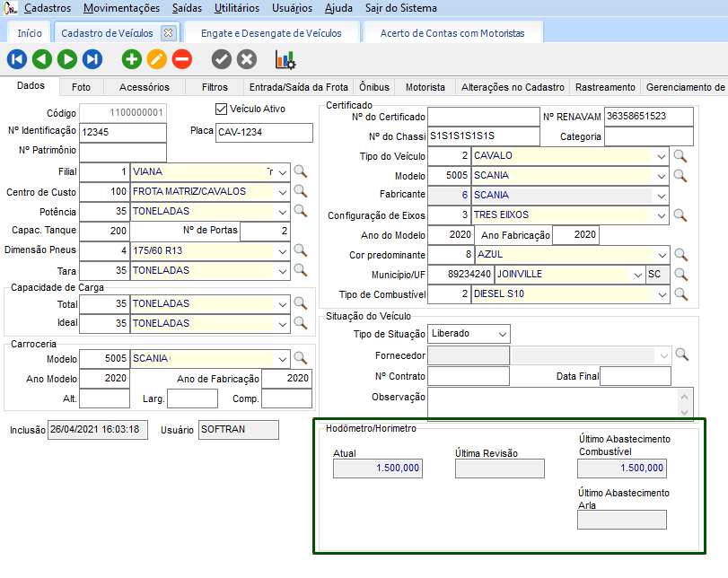Click the next record arrow icon
728x578 pixels.
[67, 59]
